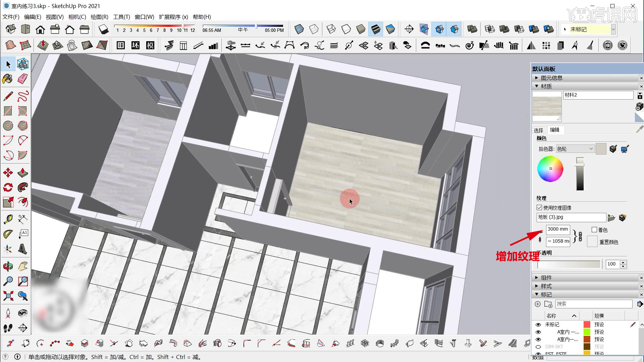644x362 pixels.
Task: Click the red color swatch of 未标记 tag
Action: (x=587, y=324)
